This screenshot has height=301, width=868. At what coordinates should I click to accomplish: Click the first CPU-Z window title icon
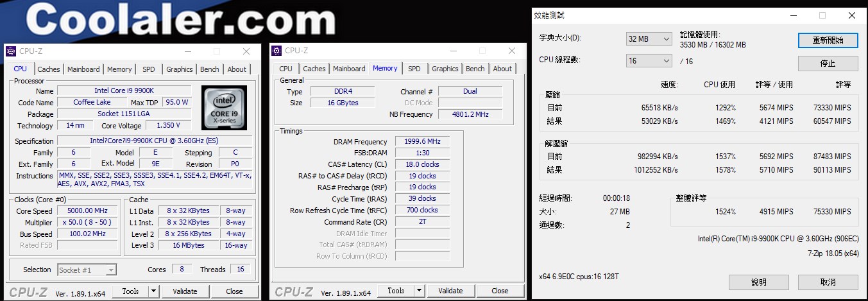(12, 51)
